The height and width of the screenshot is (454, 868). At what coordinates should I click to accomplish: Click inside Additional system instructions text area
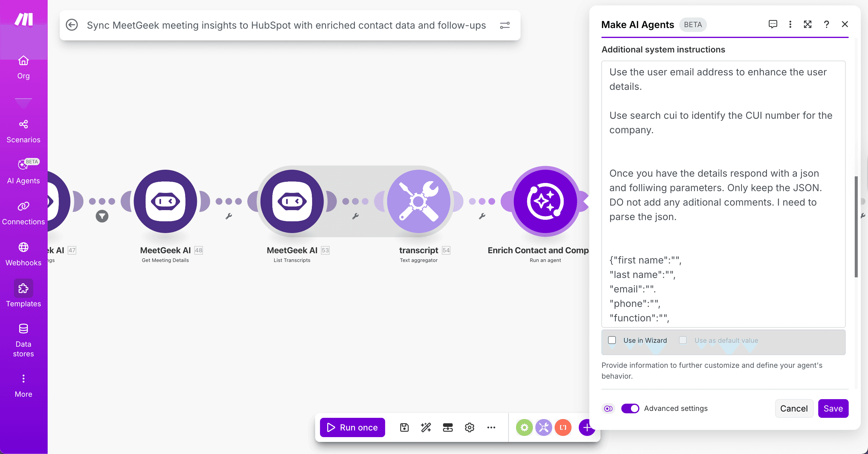723,152
